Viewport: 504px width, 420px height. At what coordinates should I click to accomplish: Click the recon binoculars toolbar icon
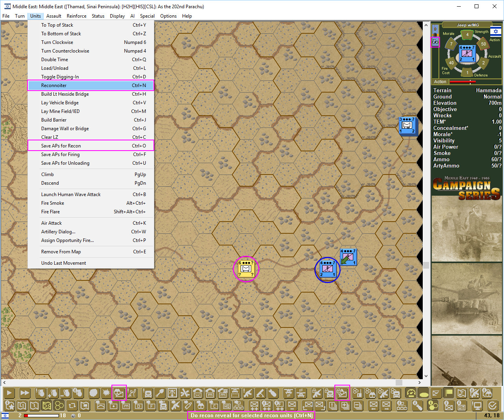pyautogui.click(x=119, y=393)
